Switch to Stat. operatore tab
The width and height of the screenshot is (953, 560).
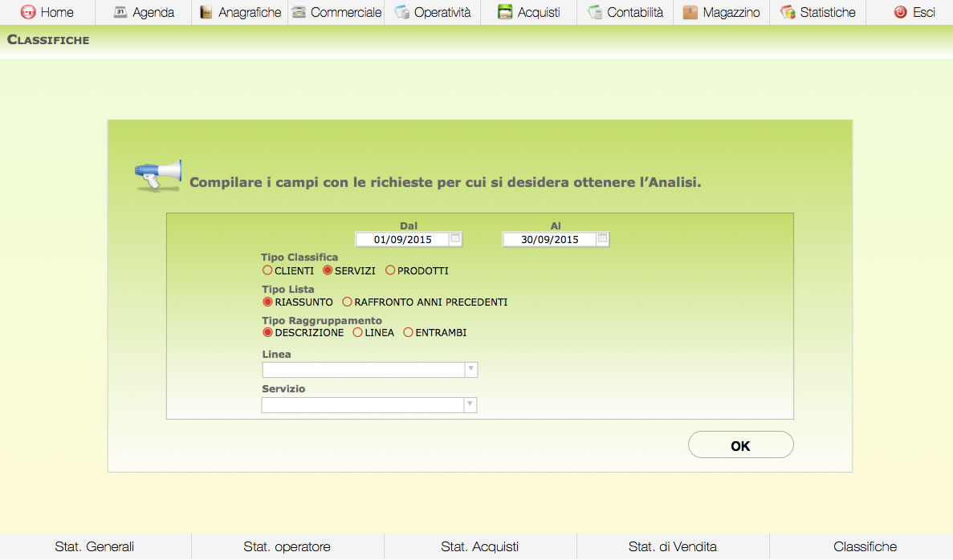[x=287, y=546]
